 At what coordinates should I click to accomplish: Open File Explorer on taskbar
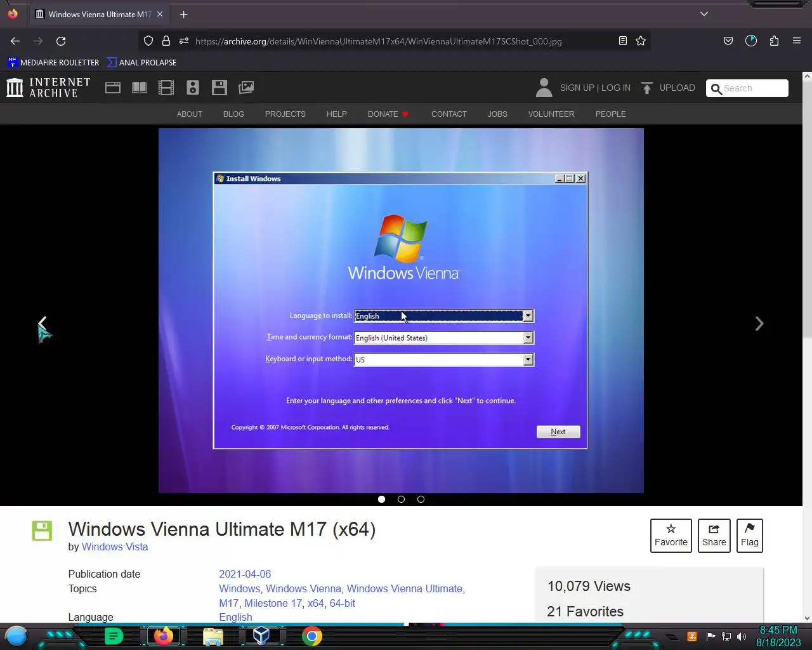(213, 636)
